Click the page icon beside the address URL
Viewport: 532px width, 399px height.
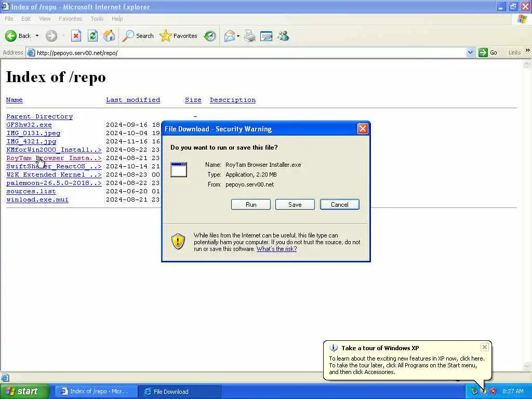(31, 53)
